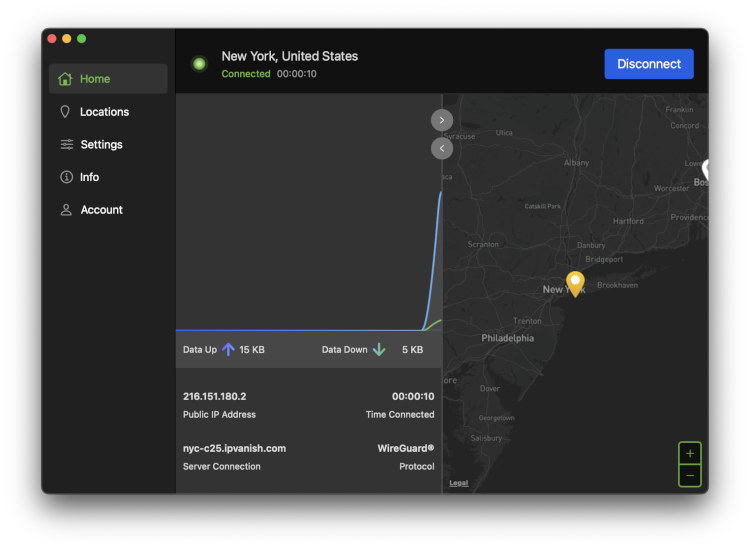Image resolution: width=750 pixels, height=549 pixels.
Task: Click the WireGuard protocol value
Action: tap(406, 449)
